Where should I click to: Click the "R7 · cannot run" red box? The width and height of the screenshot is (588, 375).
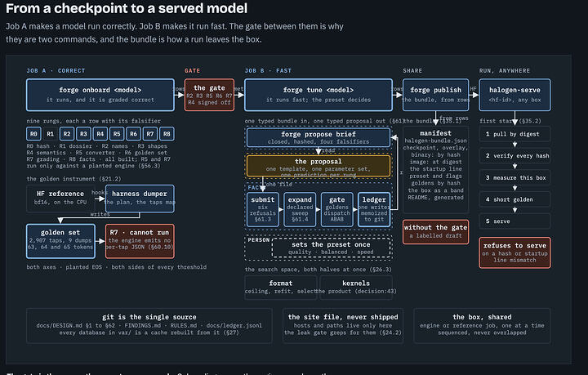click(140, 241)
